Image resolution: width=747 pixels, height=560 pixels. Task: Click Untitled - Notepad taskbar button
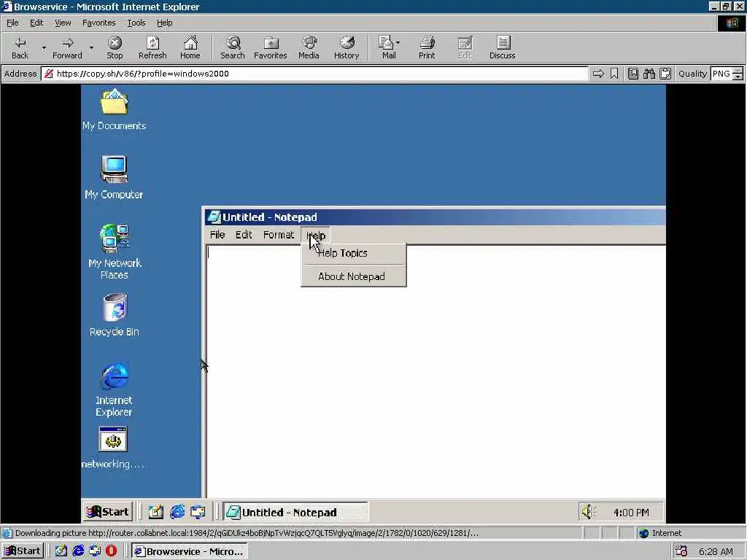click(295, 512)
